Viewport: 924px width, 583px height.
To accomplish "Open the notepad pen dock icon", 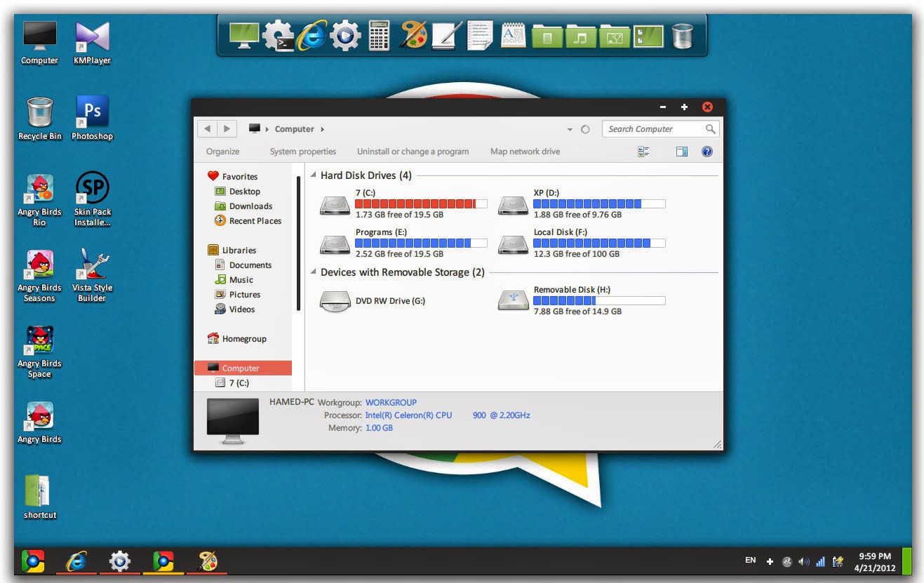I will [447, 35].
